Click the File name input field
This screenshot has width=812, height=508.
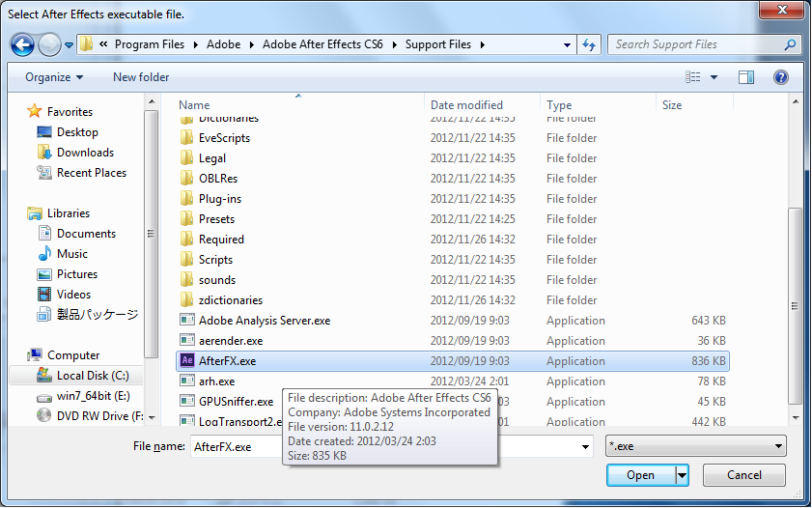click(x=391, y=446)
